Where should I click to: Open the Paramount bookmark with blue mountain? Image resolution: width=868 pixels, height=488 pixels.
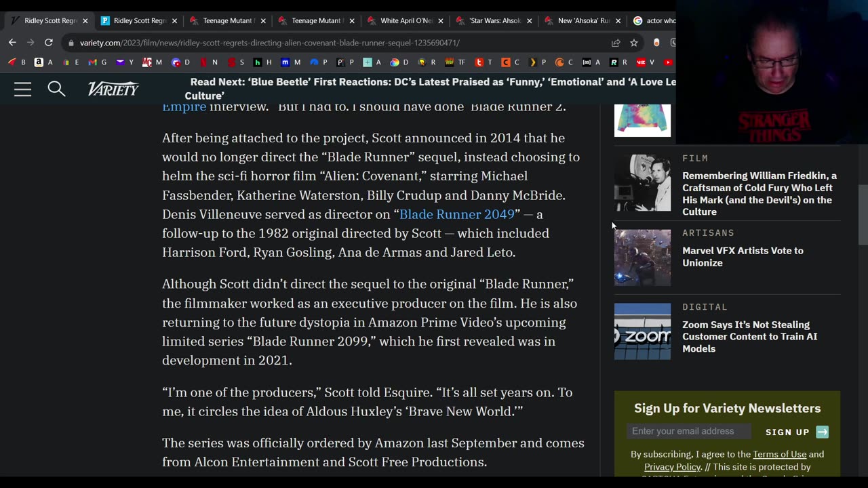point(318,62)
